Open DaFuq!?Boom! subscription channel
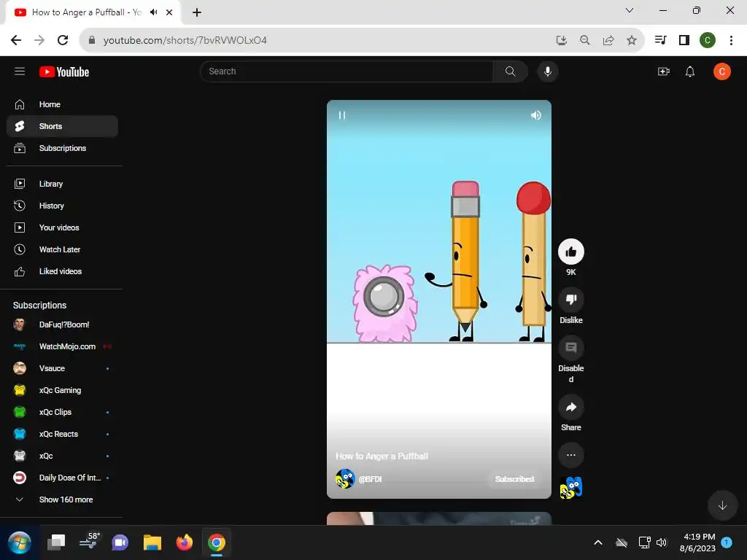Viewport: 747px width, 560px height. pyautogui.click(x=63, y=324)
